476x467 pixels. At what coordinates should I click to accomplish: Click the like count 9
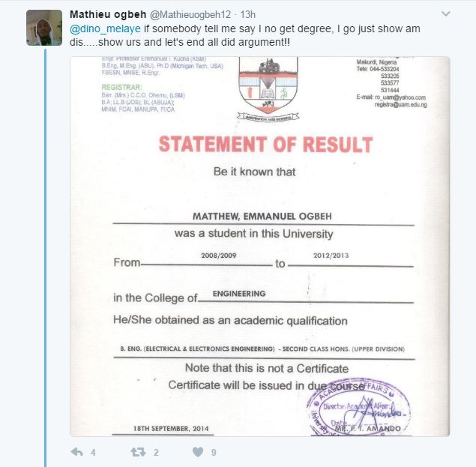(x=214, y=453)
